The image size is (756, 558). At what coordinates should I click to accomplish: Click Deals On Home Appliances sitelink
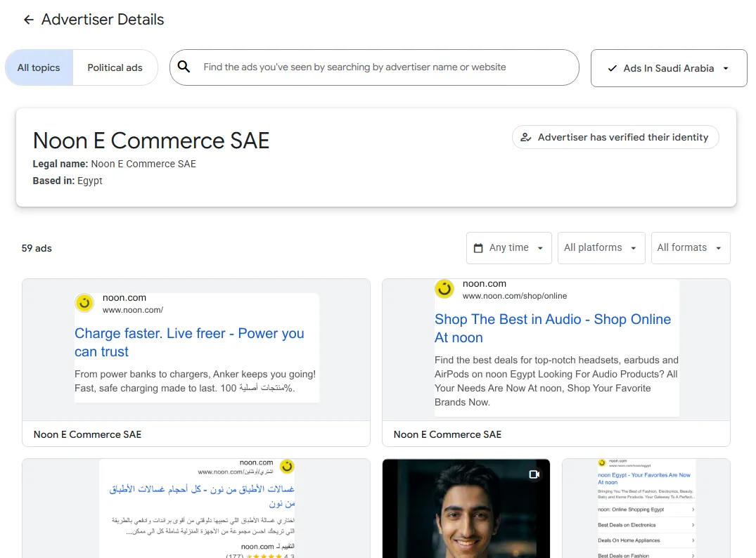tap(646, 540)
